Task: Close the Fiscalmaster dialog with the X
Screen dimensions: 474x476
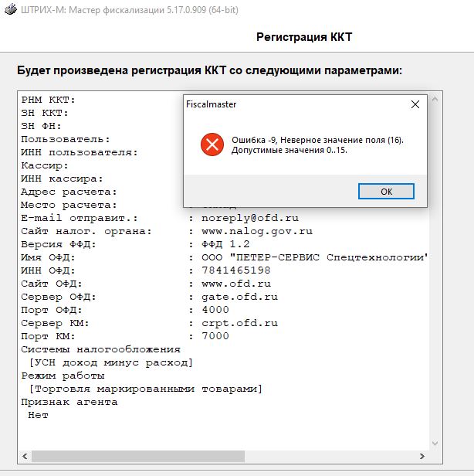Action: coord(415,104)
